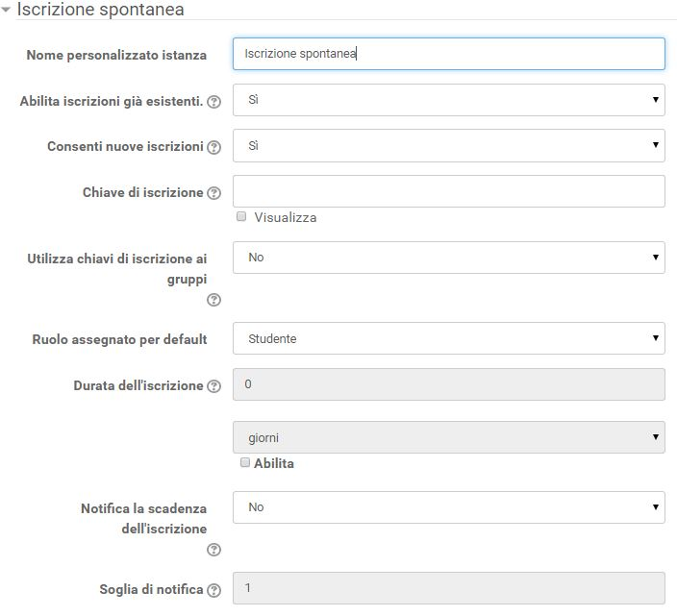This screenshot has height=616, width=677.
Task: Click help icon beside Chiave di iscrizione
Action: pyautogui.click(x=213, y=193)
